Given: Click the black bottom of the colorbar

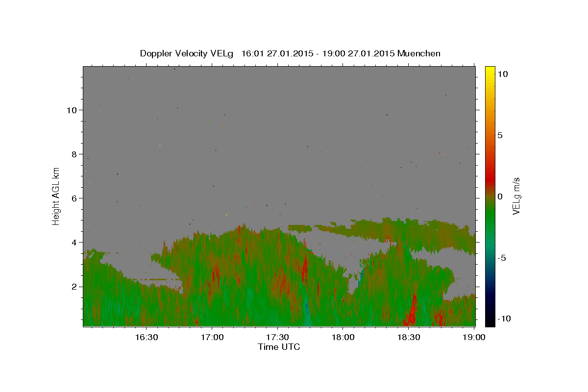Looking at the screenshot, I should tap(490, 321).
